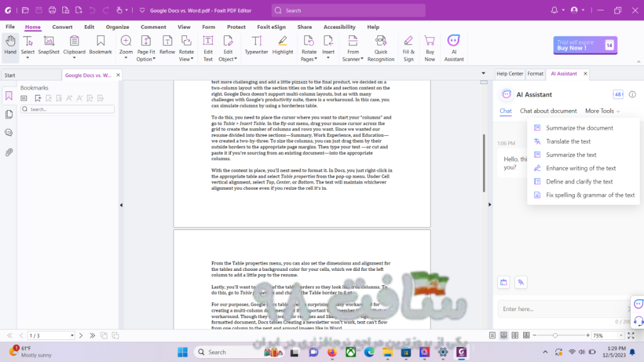This screenshot has width=644, height=362.
Task: Open the Organize ribbon tab
Action: pos(118,27)
